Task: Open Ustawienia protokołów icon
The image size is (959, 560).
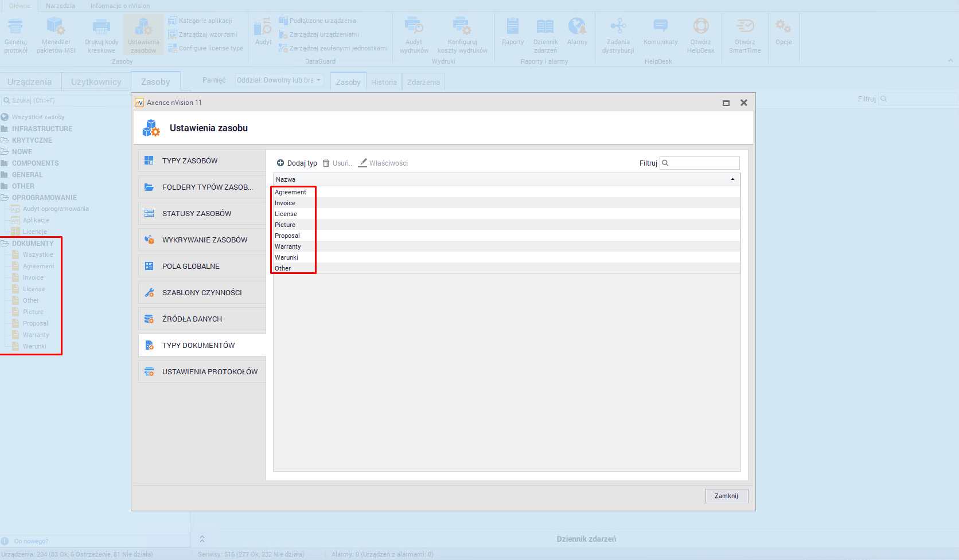Action: [149, 371]
